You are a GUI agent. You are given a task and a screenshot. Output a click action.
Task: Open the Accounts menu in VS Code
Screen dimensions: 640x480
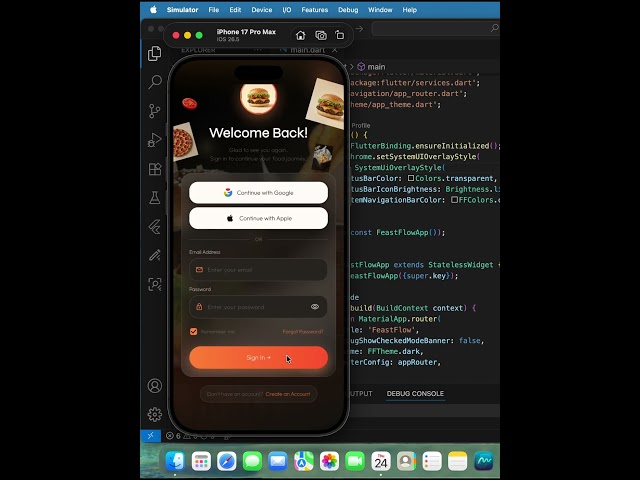click(x=155, y=386)
